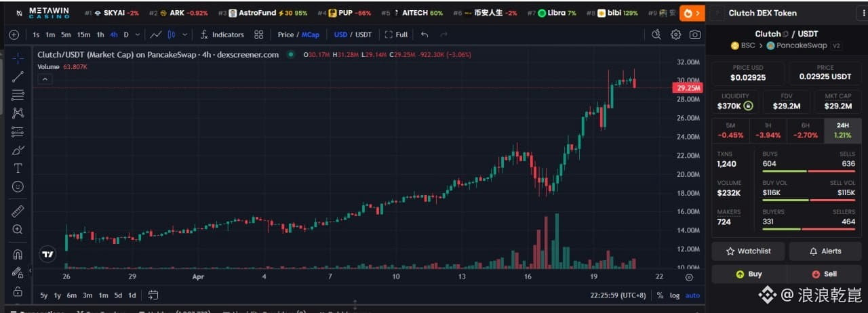Activate the zoom in tool
The image size is (868, 313).
pos(18,230)
